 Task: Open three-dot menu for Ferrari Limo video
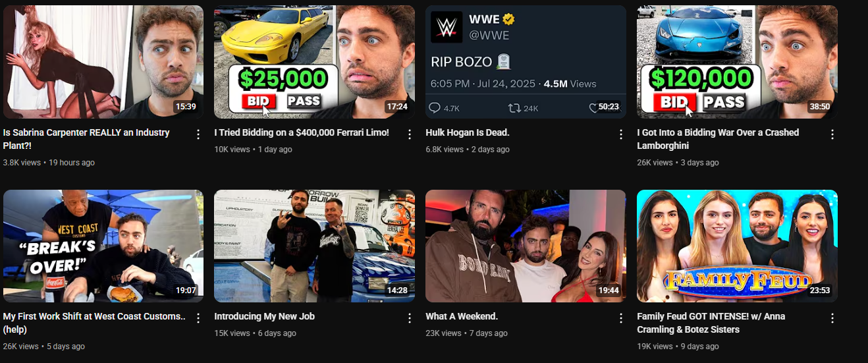coord(410,134)
